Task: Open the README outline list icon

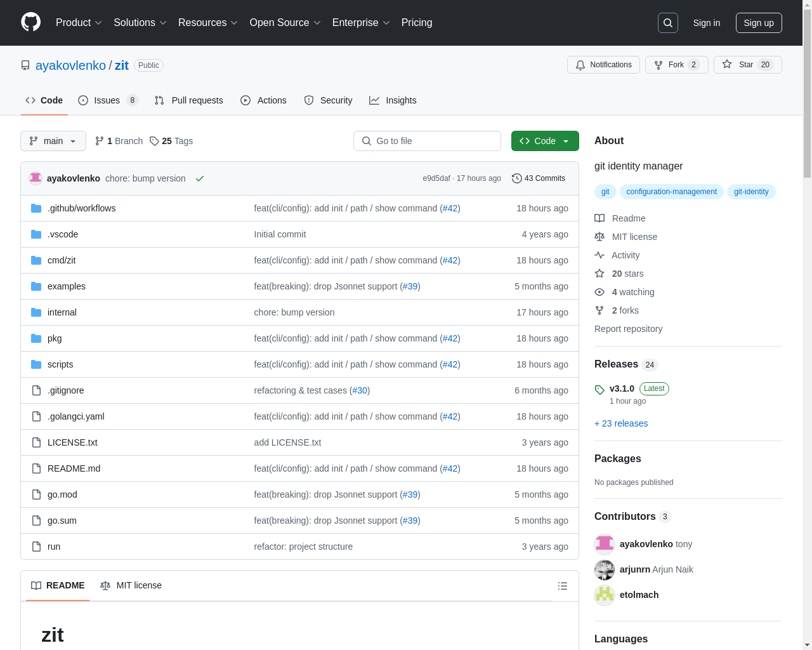Action: 563,586
